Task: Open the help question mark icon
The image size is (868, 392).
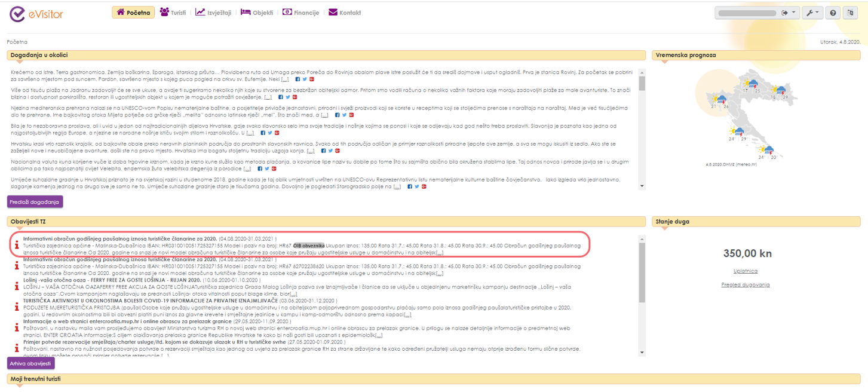Action: [x=833, y=13]
